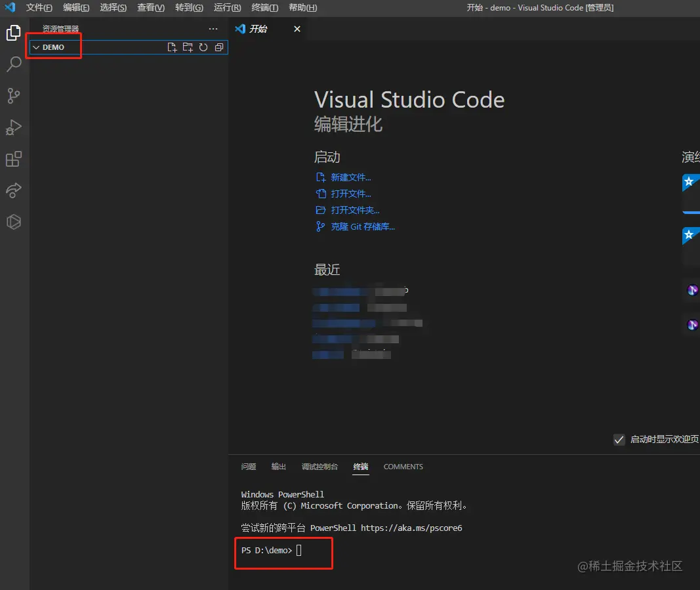Click New Folder icon in DEMO header

[x=188, y=47]
